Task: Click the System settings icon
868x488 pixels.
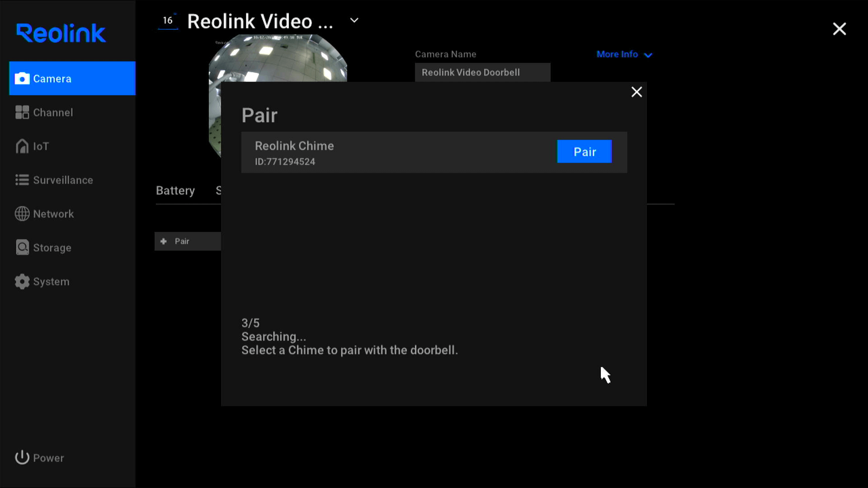Action: [x=21, y=281]
